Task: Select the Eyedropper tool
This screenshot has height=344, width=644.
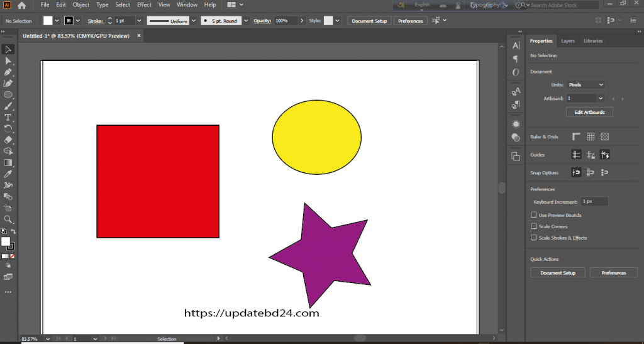Action: pos(8,174)
